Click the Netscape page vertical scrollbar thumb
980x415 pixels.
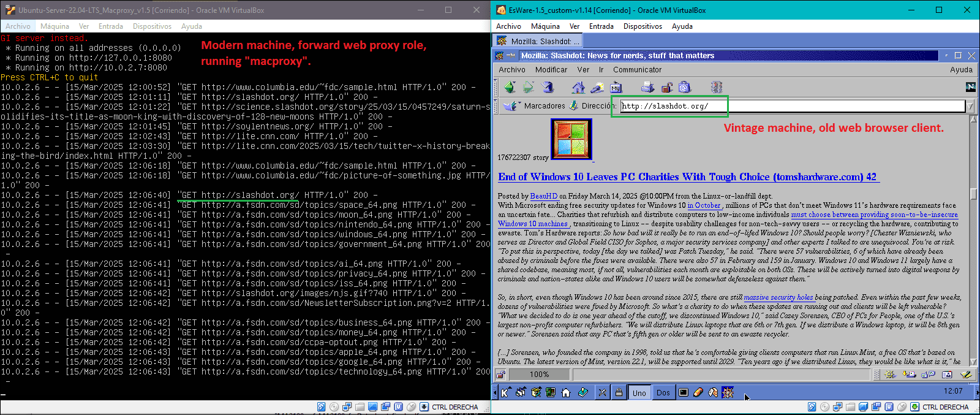[973, 193]
